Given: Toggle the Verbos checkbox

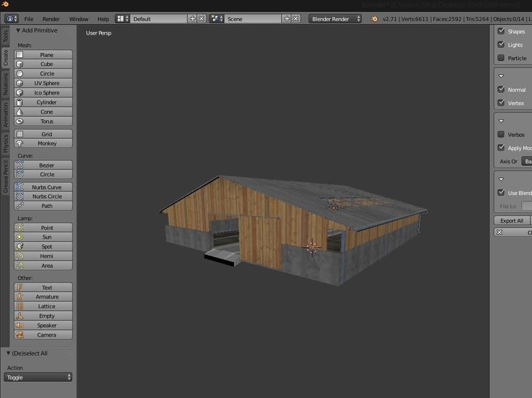Looking at the screenshot, I should pos(501,134).
